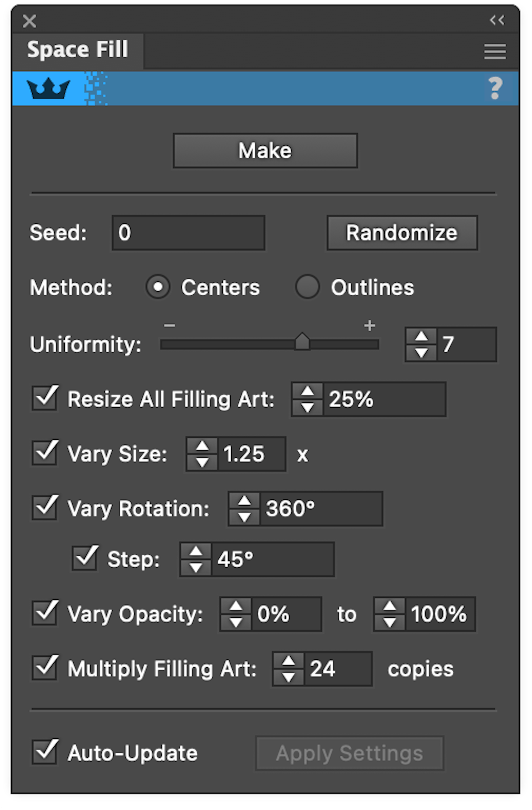Increase the 24 copies value with up arrow
The height and width of the screenshot is (810, 532).
click(288, 661)
